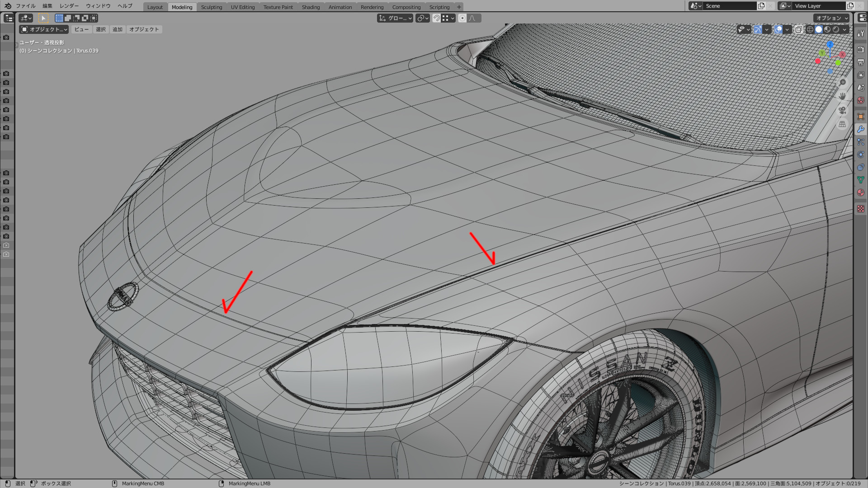Choose the subtract selection mode icon
The image size is (868, 488).
point(76,18)
